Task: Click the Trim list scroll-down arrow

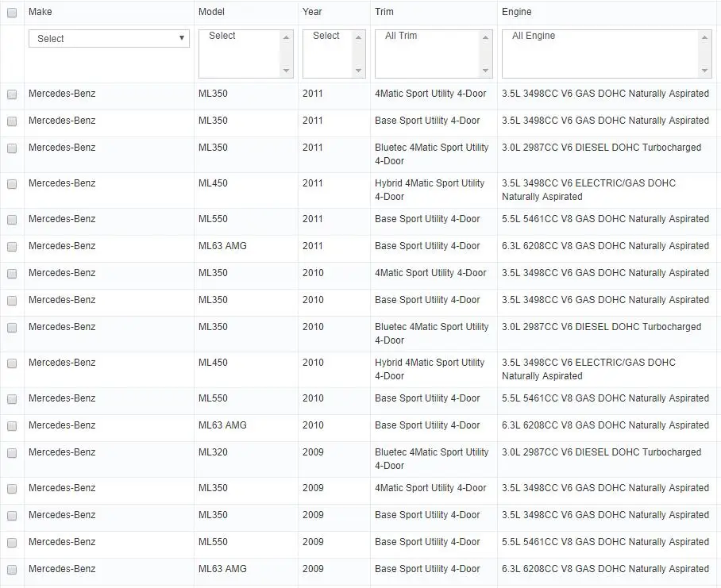Action: (485, 71)
